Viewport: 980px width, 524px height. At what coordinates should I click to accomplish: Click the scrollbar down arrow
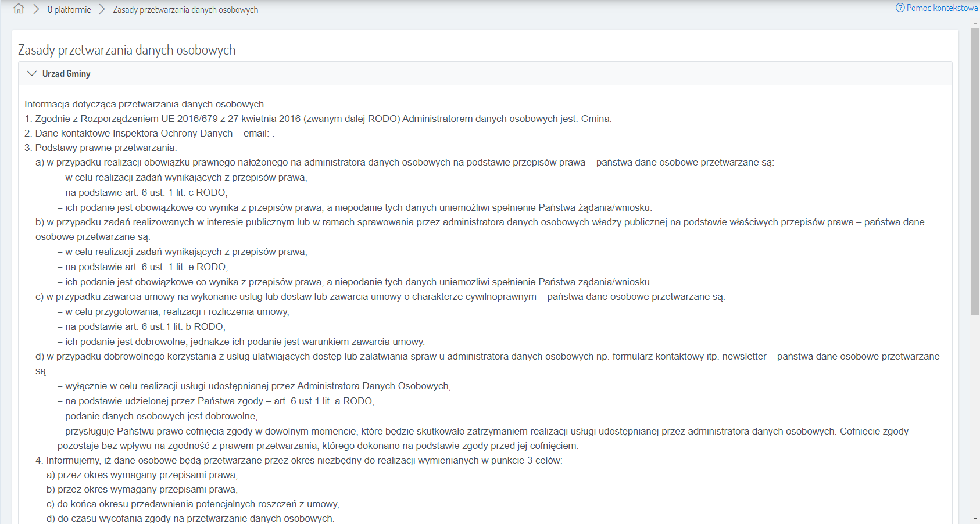pyautogui.click(x=975, y=519)
